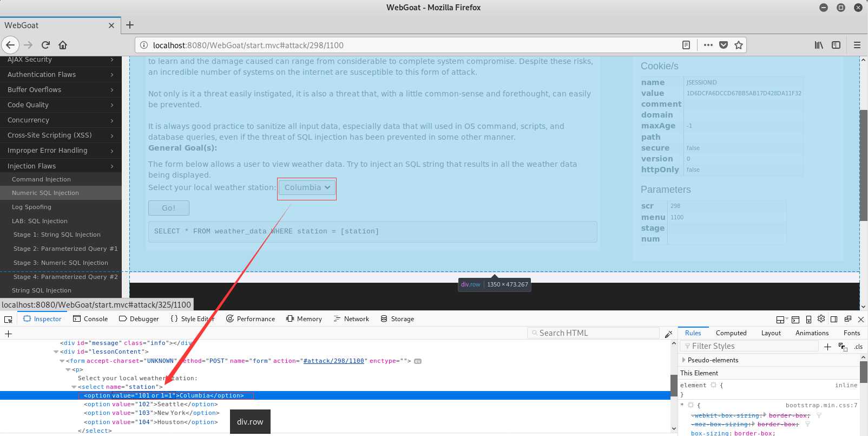Open the weather station Columbia dropdown
Image resolution: width=868 pixels, height=436 pixels.
coord(307,187)
